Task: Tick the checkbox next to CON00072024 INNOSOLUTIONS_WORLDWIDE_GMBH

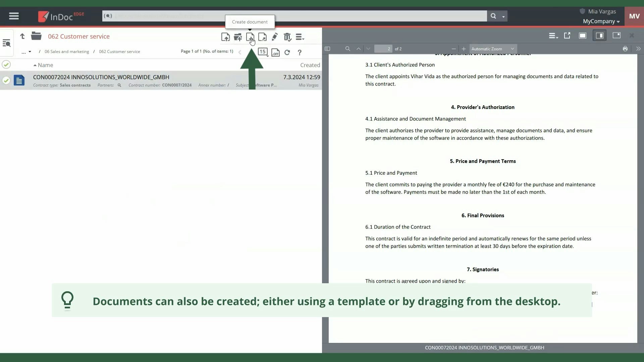Action: click(x=6, y=80)
